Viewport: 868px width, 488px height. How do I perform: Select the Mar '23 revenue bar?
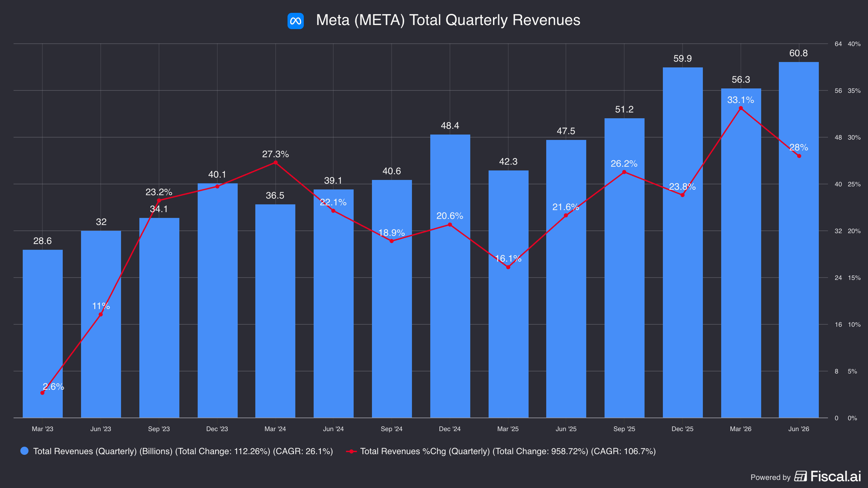pyautogui.click(x=43, y=334)
